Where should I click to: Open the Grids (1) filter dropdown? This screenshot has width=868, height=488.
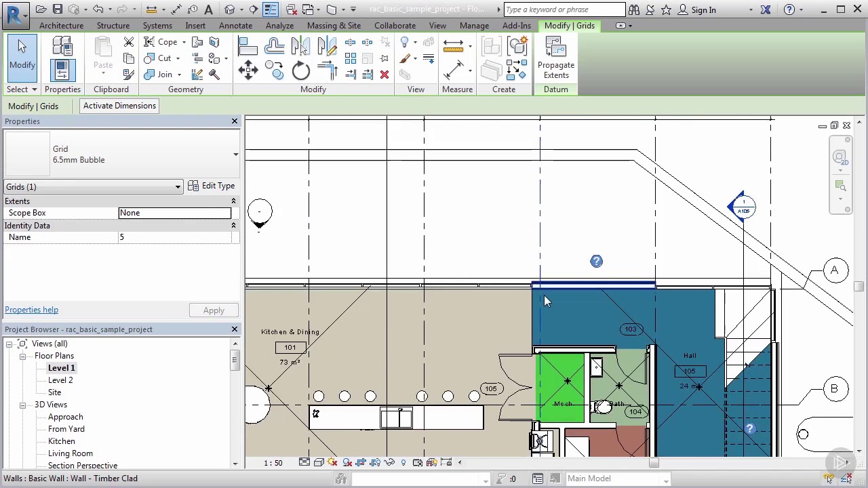(x=178, y=187)
